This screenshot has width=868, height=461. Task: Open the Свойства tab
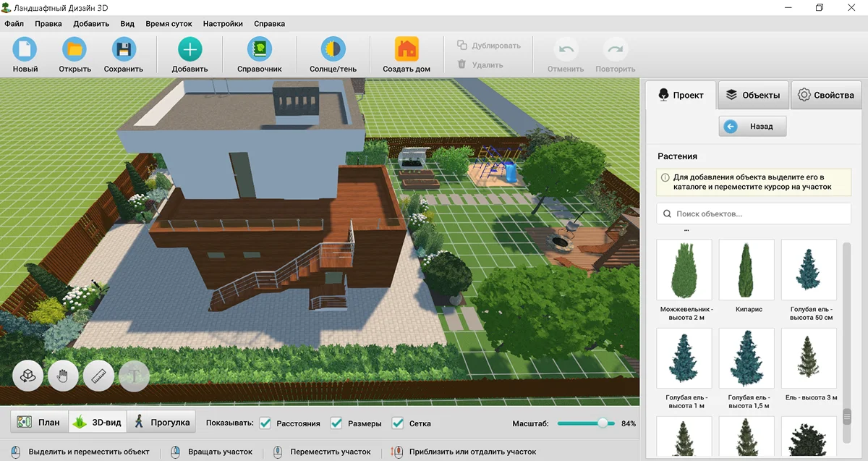(826, 95)
